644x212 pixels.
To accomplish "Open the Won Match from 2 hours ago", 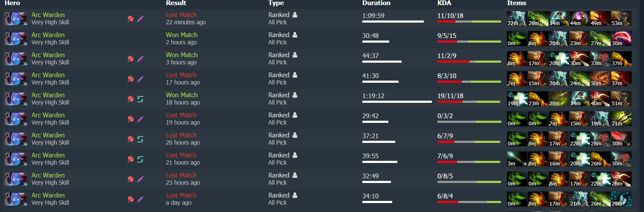I will (181, 35).
